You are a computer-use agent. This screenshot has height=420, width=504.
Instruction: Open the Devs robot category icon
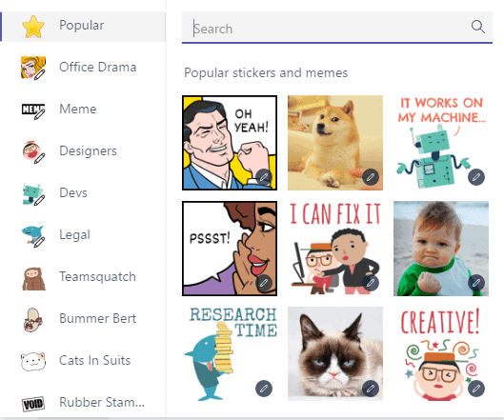[33, 193]
